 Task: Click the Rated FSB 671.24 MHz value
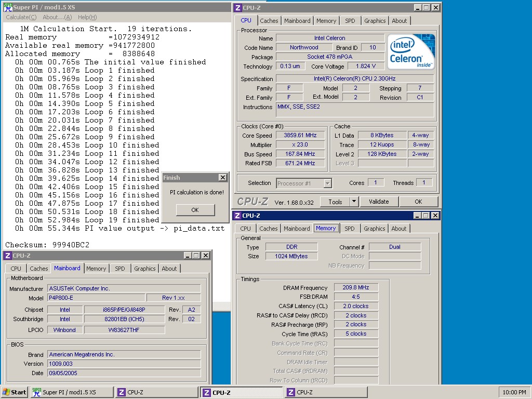pyautogui.click(x=300, y=163)
